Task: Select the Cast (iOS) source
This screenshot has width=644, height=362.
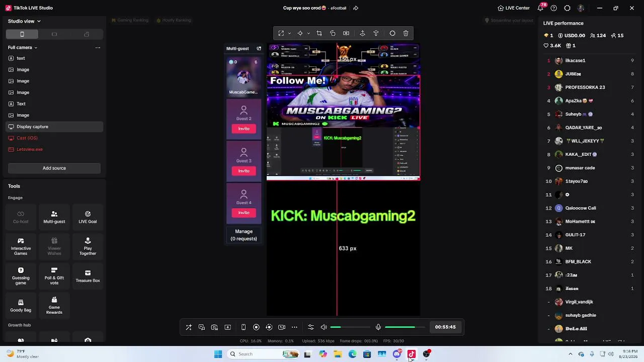Action: [x=54, y=138]
